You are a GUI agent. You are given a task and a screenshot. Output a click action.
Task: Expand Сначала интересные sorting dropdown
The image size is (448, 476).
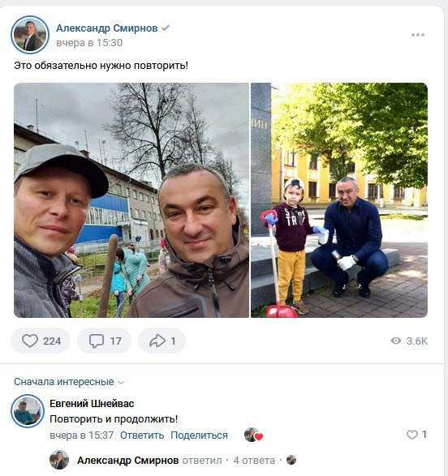pos(69,382)
